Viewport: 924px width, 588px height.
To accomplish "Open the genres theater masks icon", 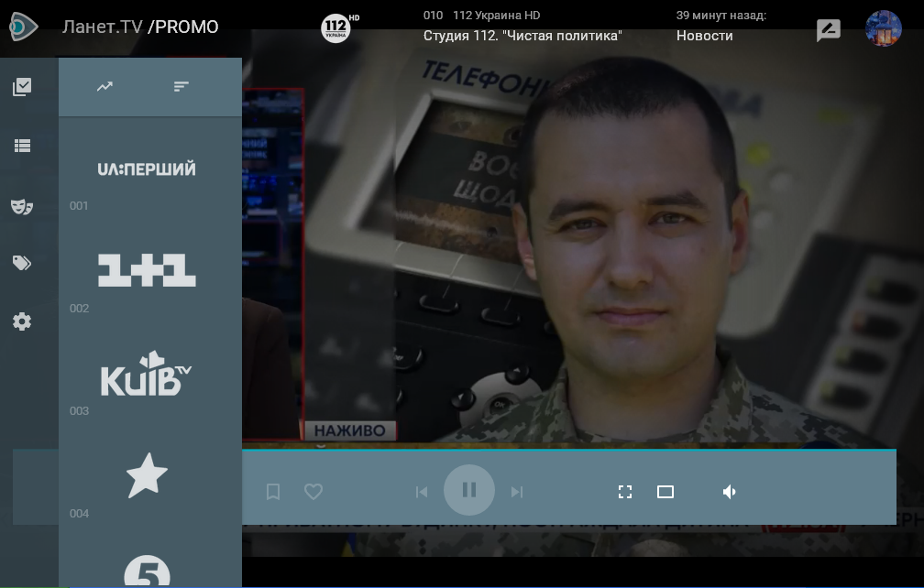I will [22, 206].
